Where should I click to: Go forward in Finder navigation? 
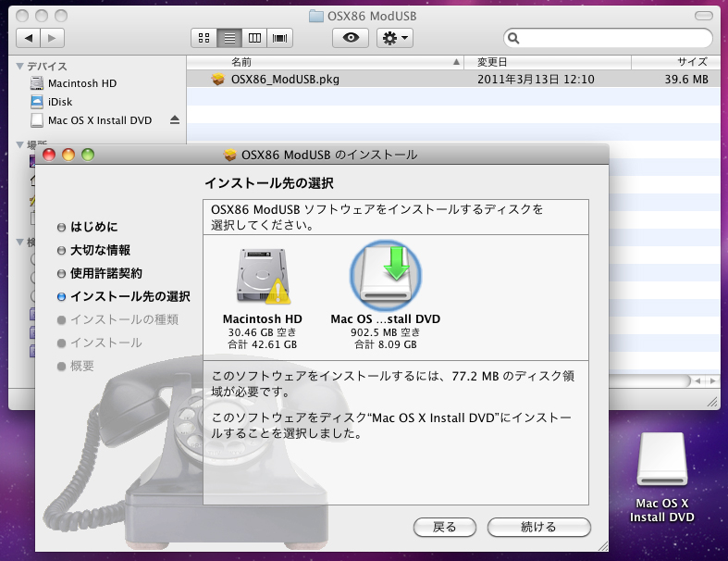click(x=52, y=38)
